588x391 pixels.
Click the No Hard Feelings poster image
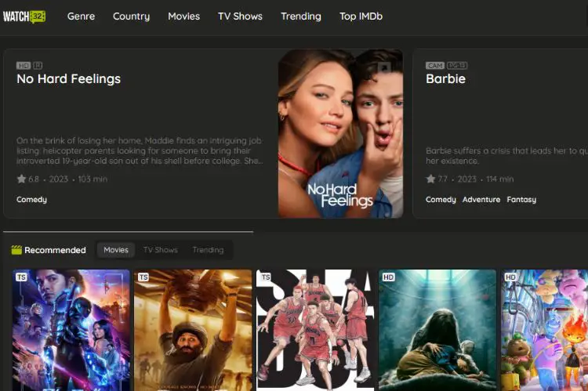point(340,133)
